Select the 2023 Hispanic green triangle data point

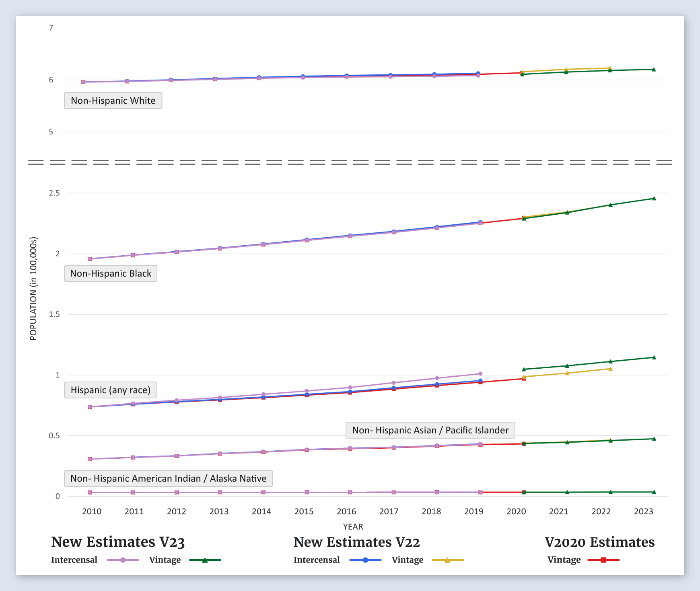[654, 357]
